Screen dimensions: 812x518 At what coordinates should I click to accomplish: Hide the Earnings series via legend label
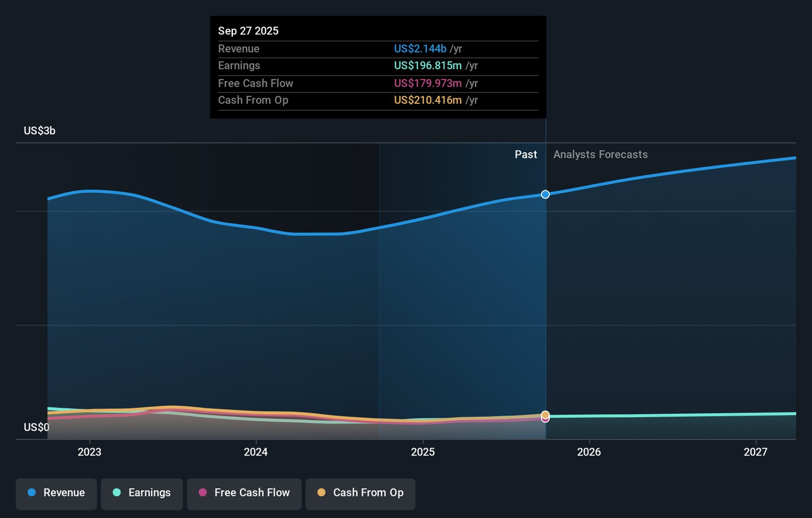pyautogui.click(x=149, y=493)
